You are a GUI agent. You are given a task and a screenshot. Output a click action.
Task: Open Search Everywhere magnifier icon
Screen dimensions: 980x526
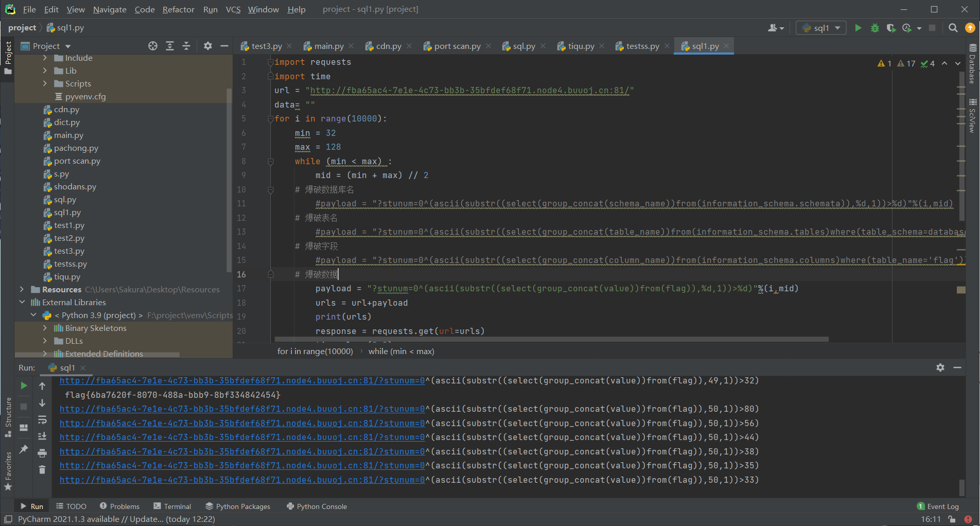[953, 28]
